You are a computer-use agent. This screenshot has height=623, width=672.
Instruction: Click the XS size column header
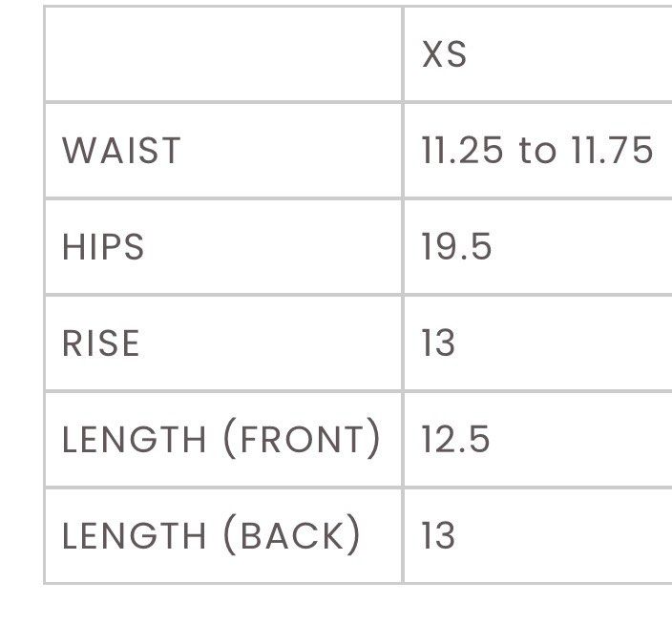pyautogui.click(x=445, y=54)
